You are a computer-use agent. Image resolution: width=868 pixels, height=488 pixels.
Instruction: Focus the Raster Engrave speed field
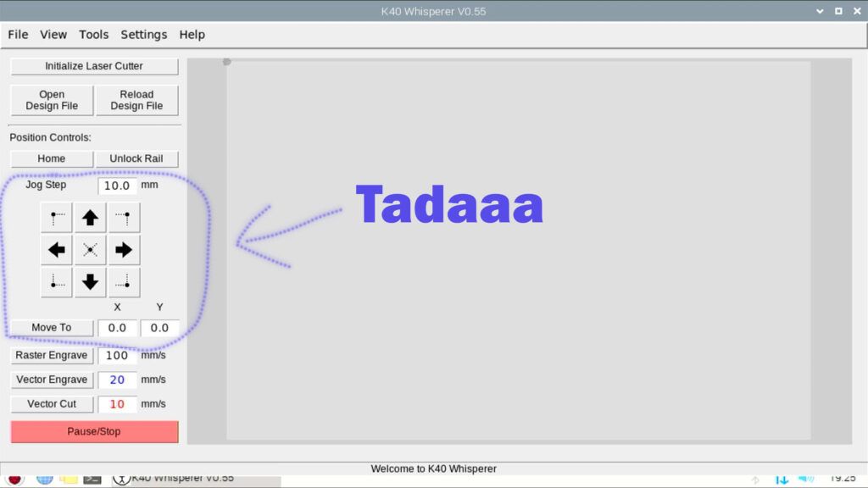pyautogui.click(x=117, y=355)
